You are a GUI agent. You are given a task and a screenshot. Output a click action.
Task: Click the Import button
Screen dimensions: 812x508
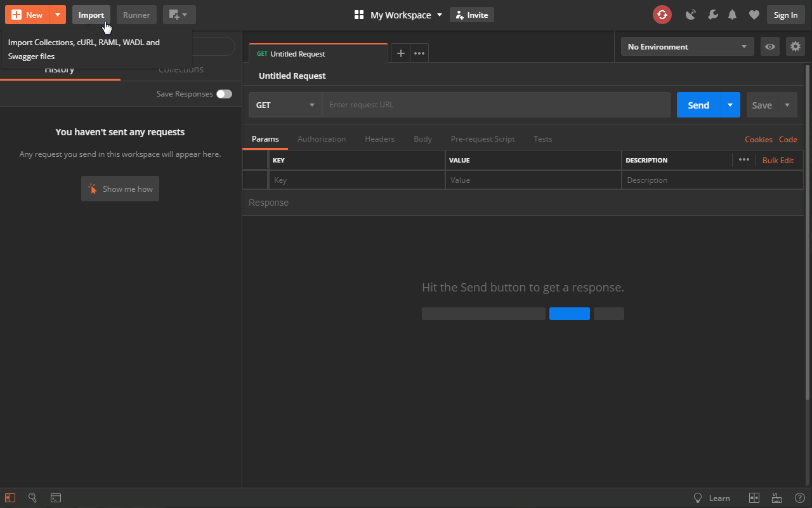91,15
